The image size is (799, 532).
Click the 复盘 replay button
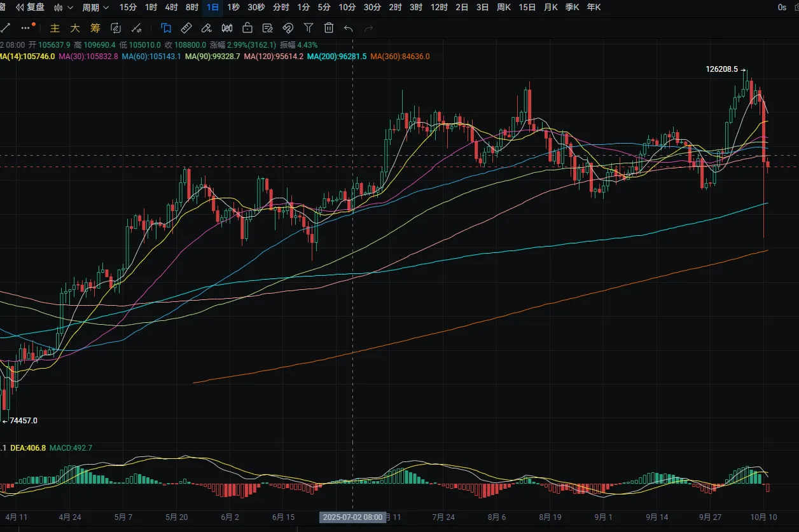[x=31, y=8]
